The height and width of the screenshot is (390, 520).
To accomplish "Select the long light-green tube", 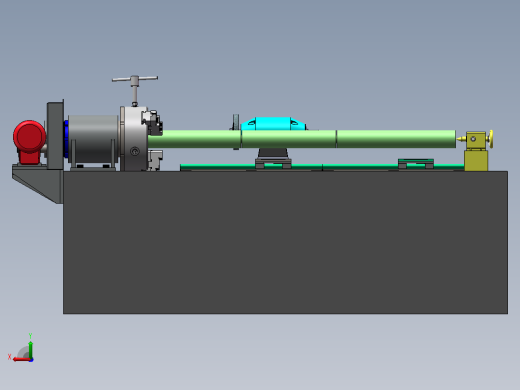I will click(302, 139).
